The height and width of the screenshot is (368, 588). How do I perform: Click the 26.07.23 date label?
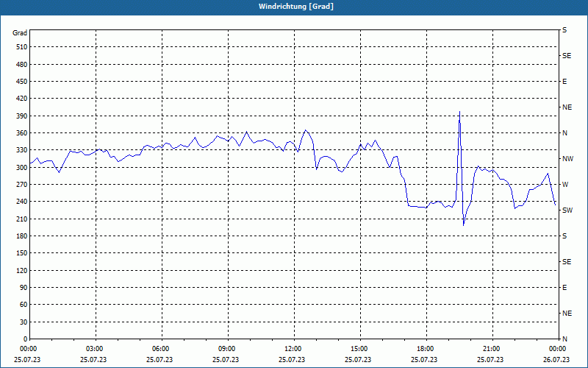[x=556, y=360]
